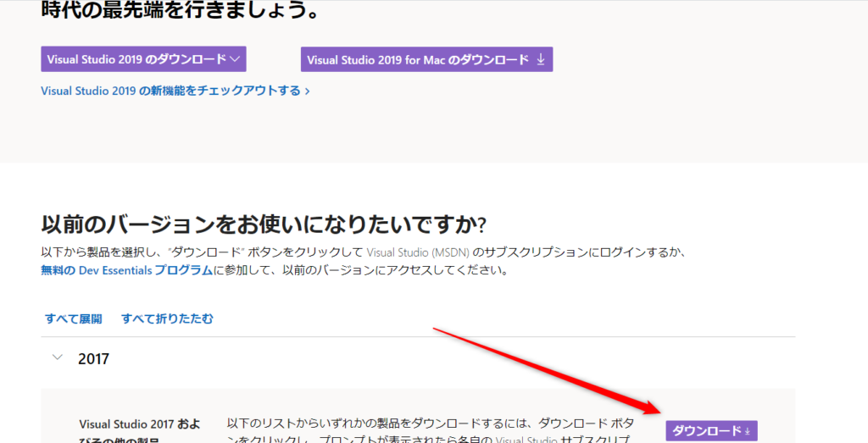Click the purple ダウンロード button for Visual Studio 2017
The height and width of the screenshot is (443, 868).
711,431
